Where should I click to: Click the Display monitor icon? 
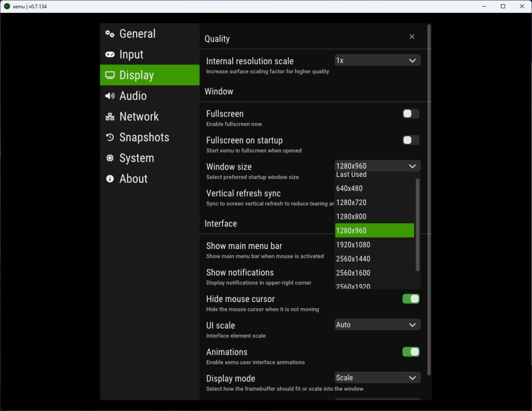tap(110, 75)
